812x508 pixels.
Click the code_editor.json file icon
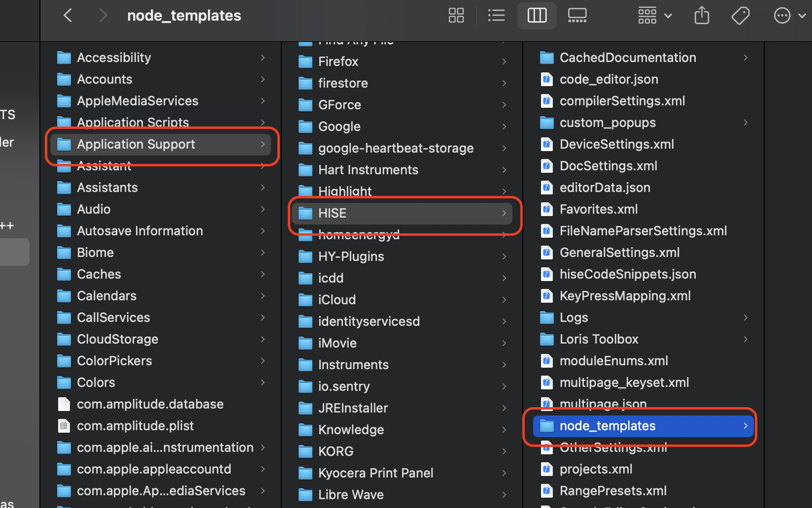pyautogui.click(x=547, y=79)
